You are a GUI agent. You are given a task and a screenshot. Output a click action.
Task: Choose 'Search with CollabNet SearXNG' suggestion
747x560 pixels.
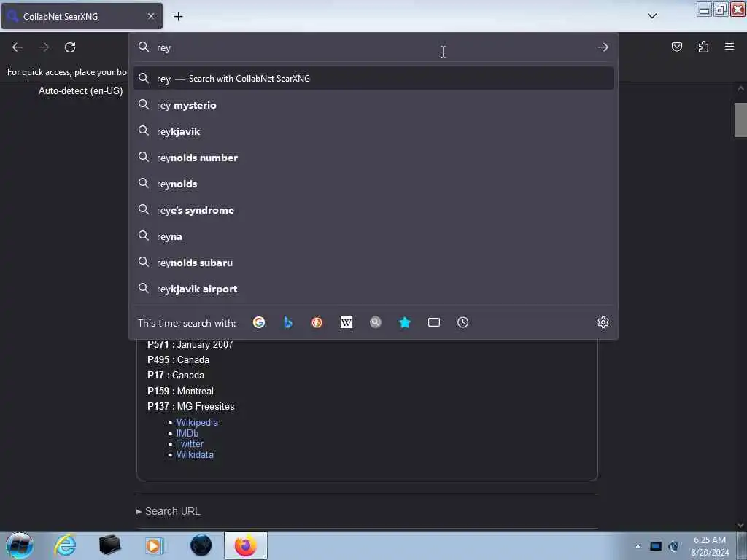click(373, 79)
